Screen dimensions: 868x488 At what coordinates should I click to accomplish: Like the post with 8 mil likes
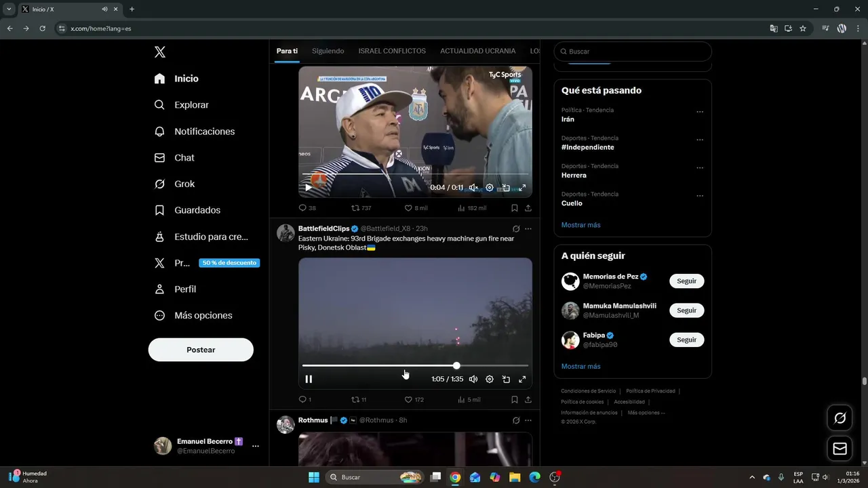[416, 208]
